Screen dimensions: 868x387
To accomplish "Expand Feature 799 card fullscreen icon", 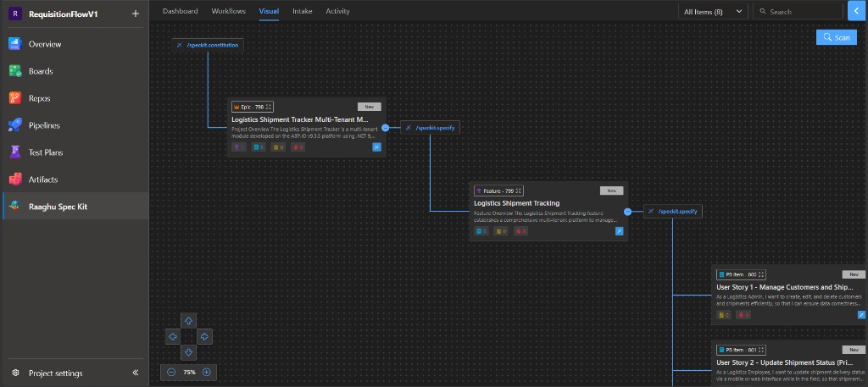I will click(x=519, y=191).
